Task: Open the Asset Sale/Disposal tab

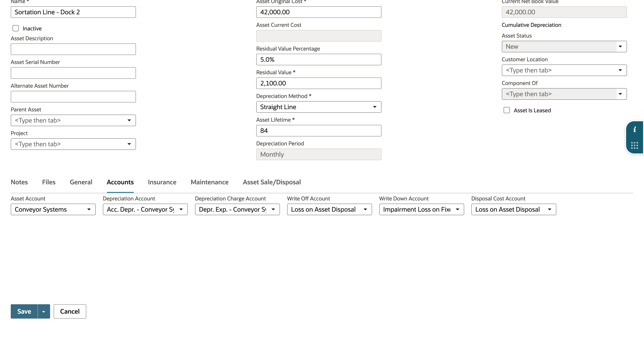Action: (x=272, y=182)
